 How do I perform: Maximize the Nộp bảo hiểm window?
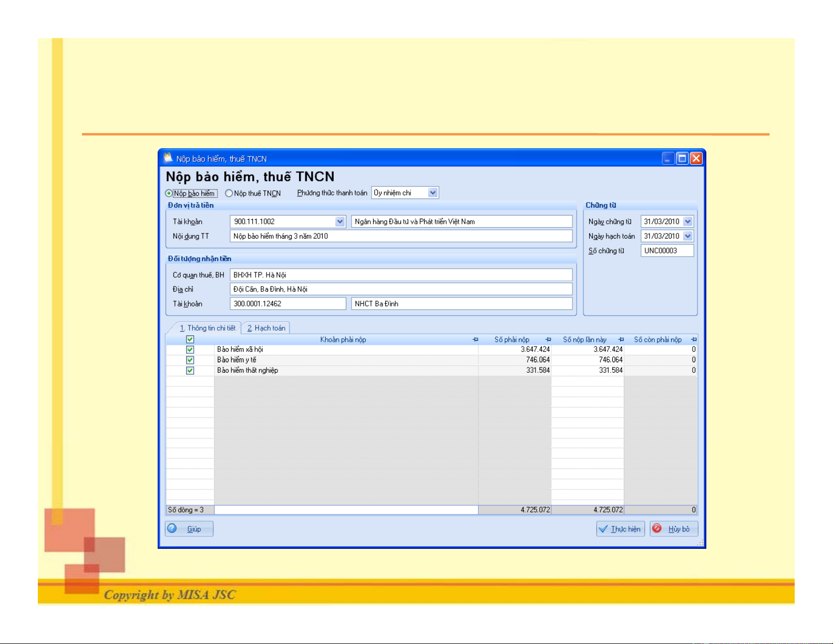pos(682,158)
